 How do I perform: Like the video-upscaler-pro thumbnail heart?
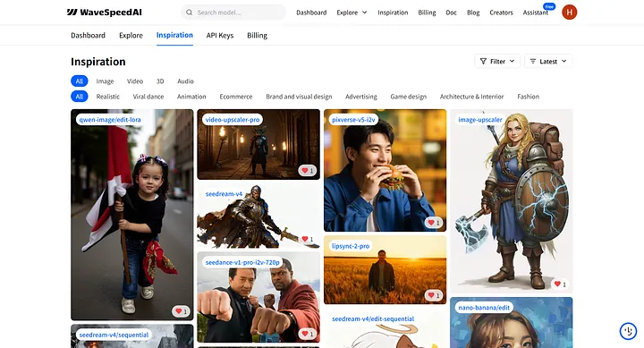point(307,170)
